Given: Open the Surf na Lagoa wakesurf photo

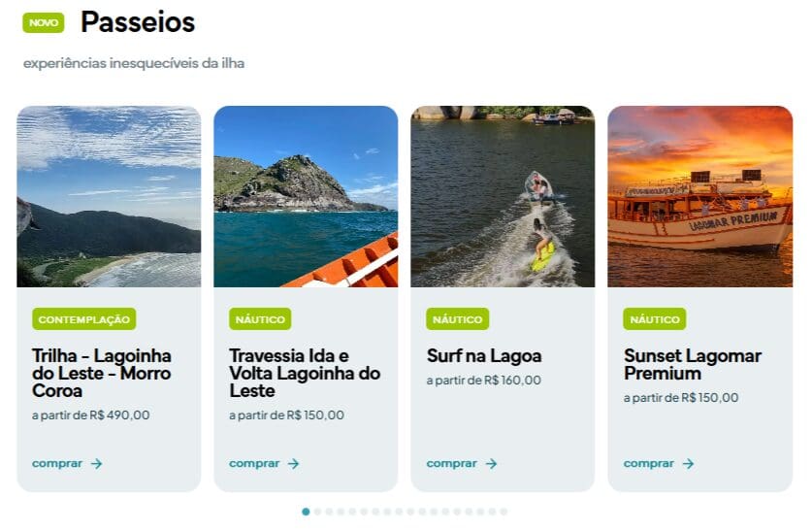Looking at the screenshot, I should [503, 196].
